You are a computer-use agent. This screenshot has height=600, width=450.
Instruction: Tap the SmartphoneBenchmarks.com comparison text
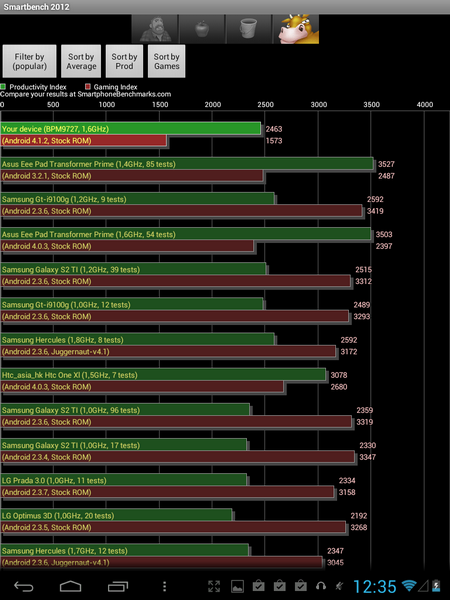coord(86,94)
